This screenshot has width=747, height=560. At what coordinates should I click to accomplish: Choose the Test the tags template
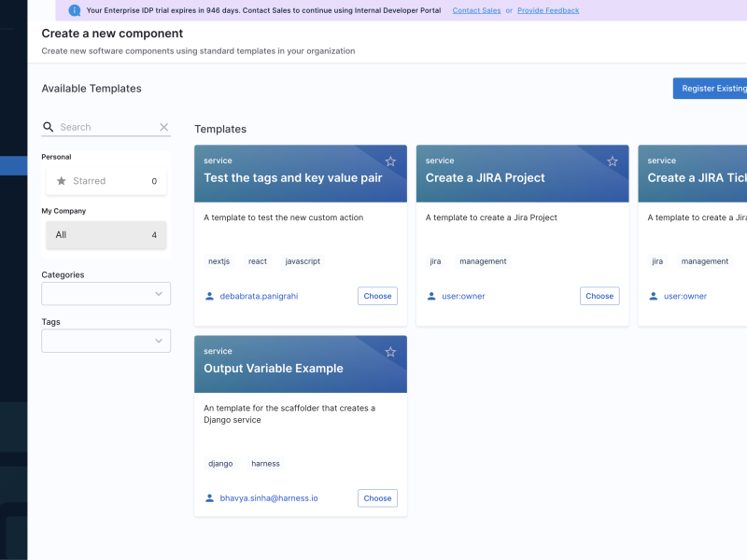coord(377,296)
